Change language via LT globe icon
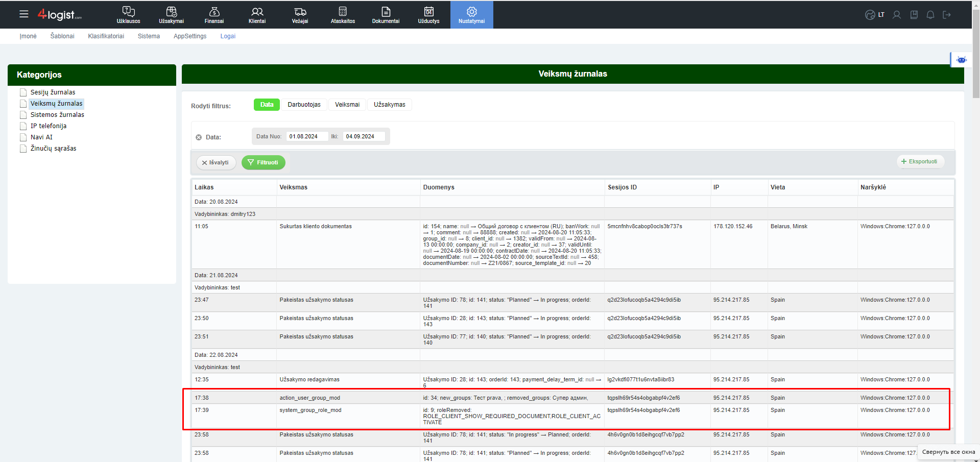The width and height of the screenshot is (980, 462). point(874,15)
